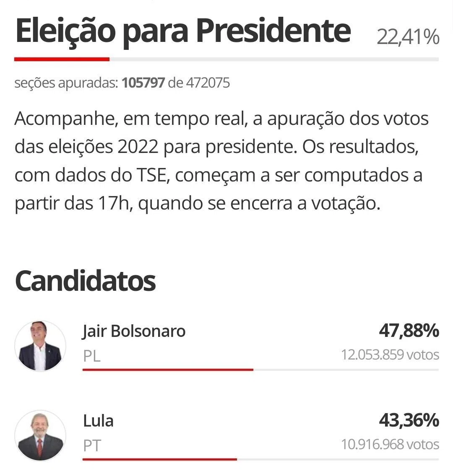Click 10.916.968 votos vote count

coord(390,445)
